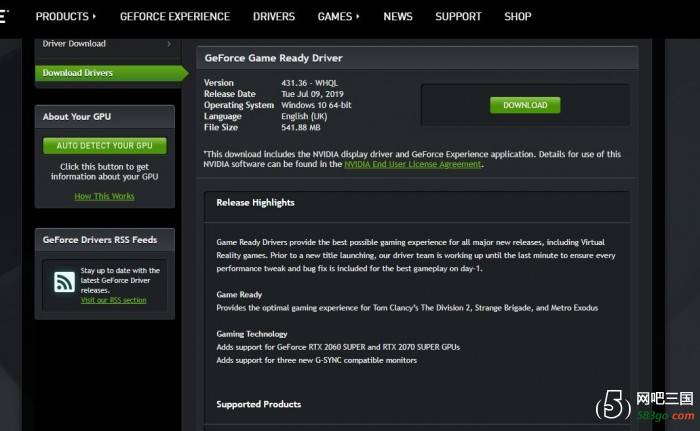Click the RSS feed icon
The height and width of the screenshot is (431, 700).
point(64,282)
